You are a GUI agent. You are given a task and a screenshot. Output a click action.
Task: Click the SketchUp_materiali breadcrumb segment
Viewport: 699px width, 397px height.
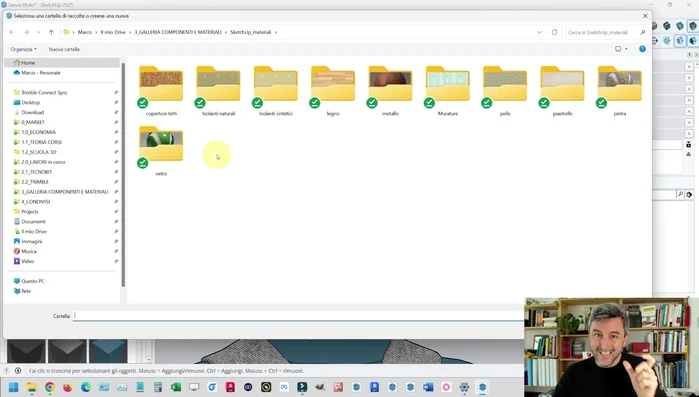[251, 32]
